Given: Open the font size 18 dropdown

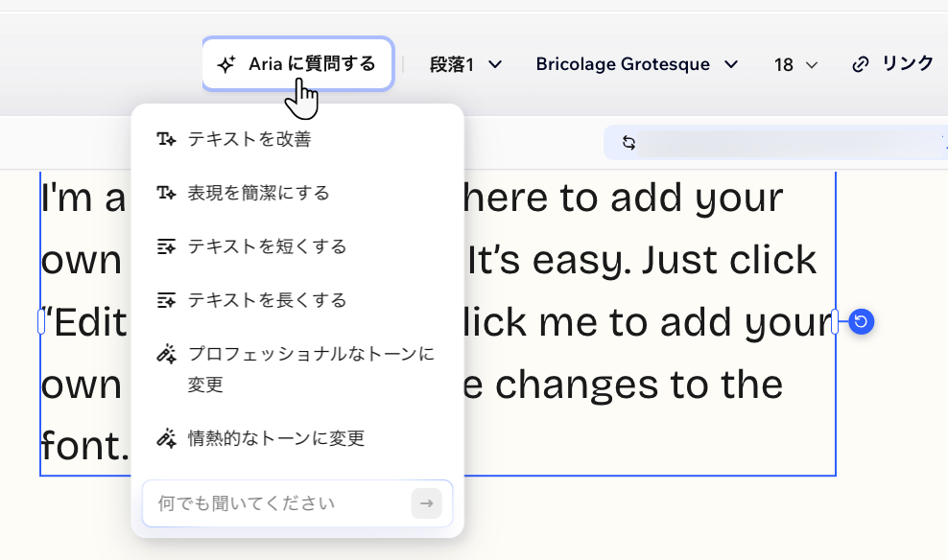Looking at the screenshot, I should (794, 63).
